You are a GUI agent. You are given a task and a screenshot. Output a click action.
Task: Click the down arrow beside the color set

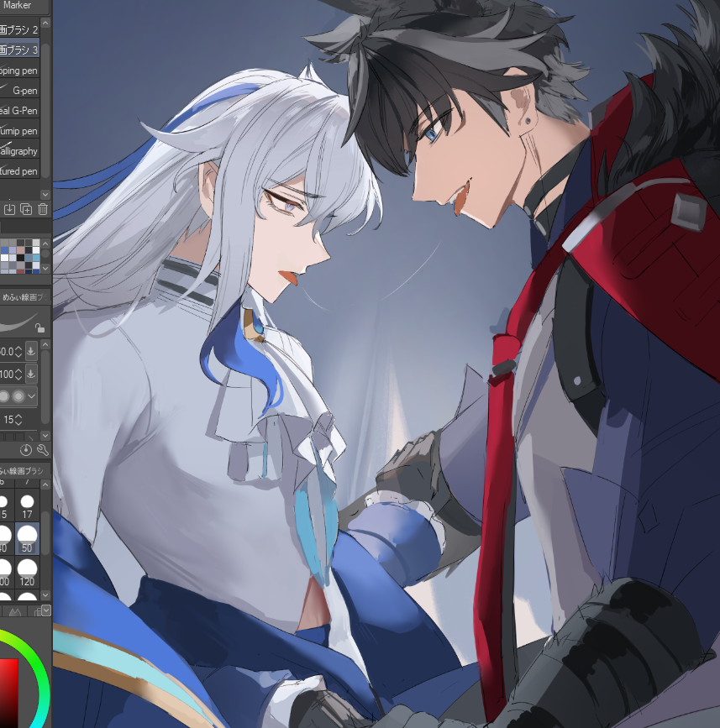tap(45, 269)
